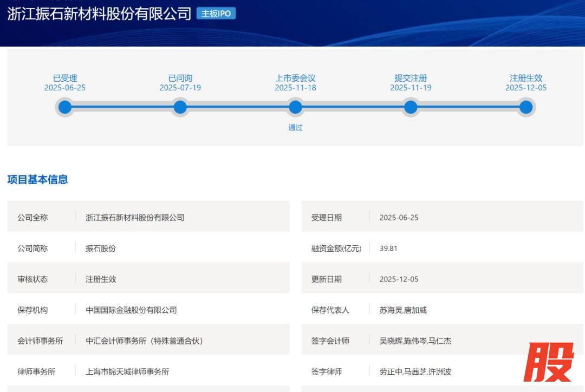This screenshot has height=392, width=585.
Task: Click the financing amount value 39.81
Action: click(388, 249)
